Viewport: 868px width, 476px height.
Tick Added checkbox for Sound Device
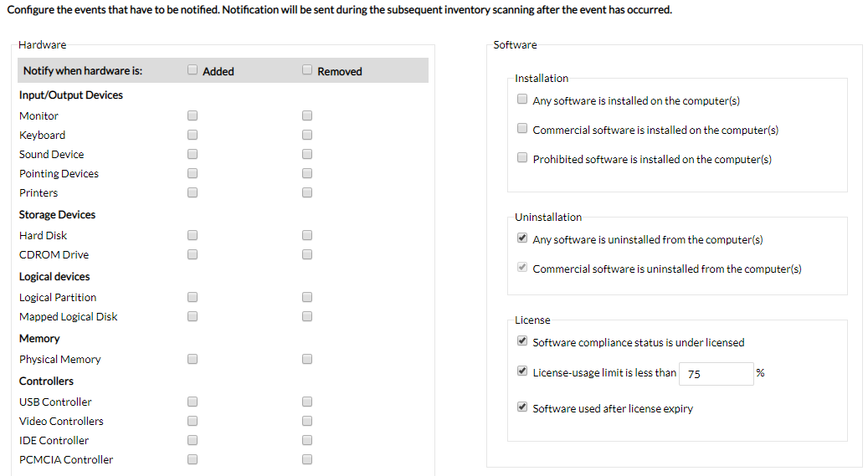click(x=193, y=154)
